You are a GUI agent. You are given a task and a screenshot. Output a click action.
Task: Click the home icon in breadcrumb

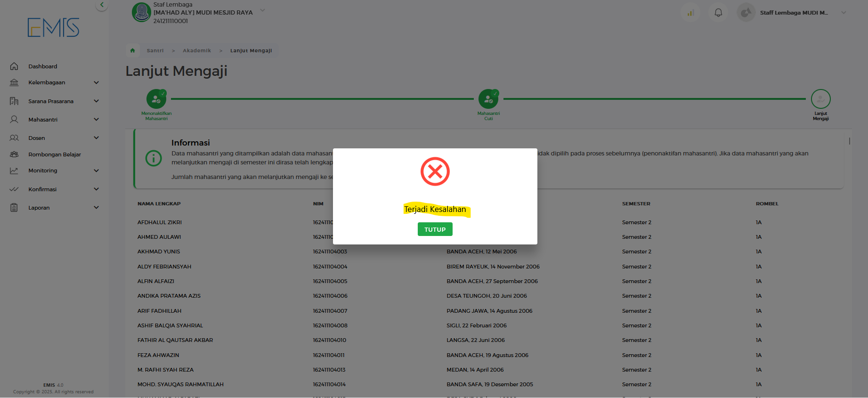(x=133, y=50)
